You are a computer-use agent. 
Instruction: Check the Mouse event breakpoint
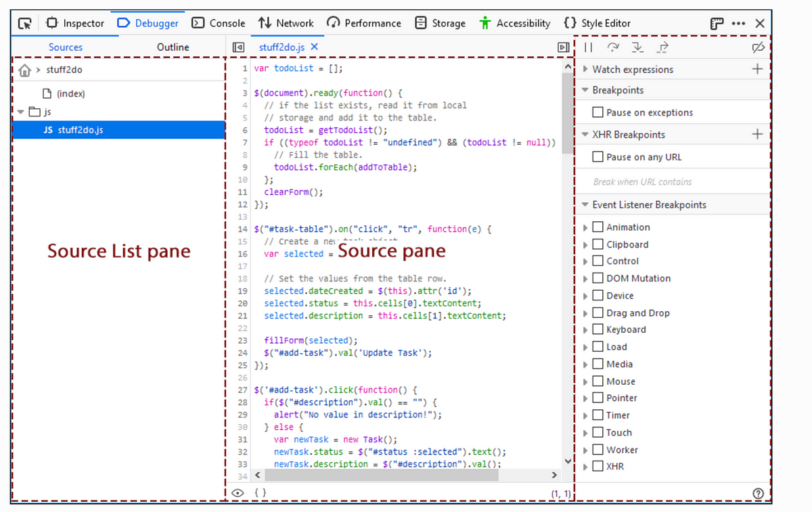coord(598,381)
